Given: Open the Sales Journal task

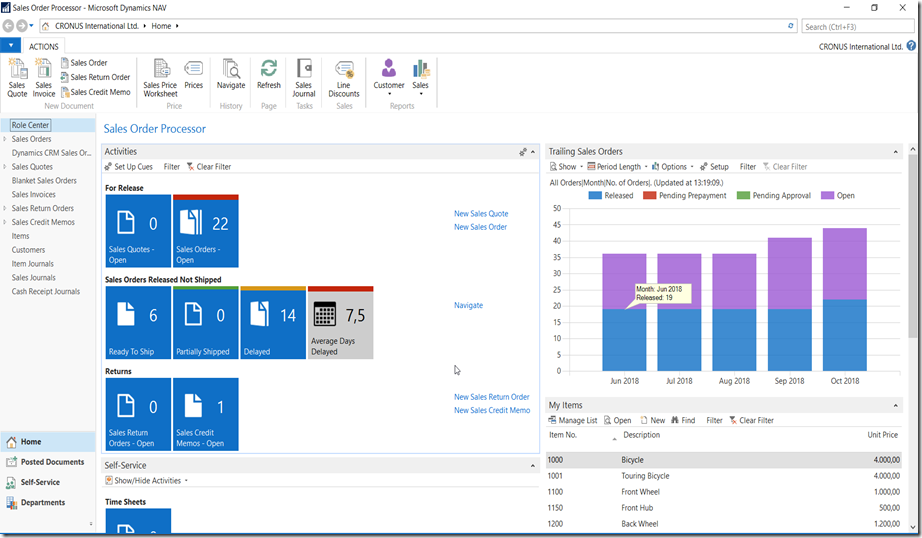Looking at the screenshot, I should [x=304, y=78].
